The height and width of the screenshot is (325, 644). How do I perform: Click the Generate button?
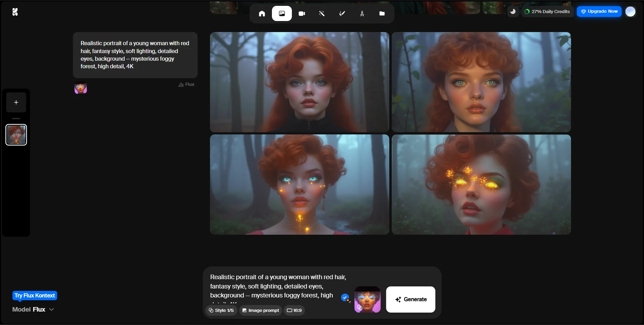[x=411, y=299]
